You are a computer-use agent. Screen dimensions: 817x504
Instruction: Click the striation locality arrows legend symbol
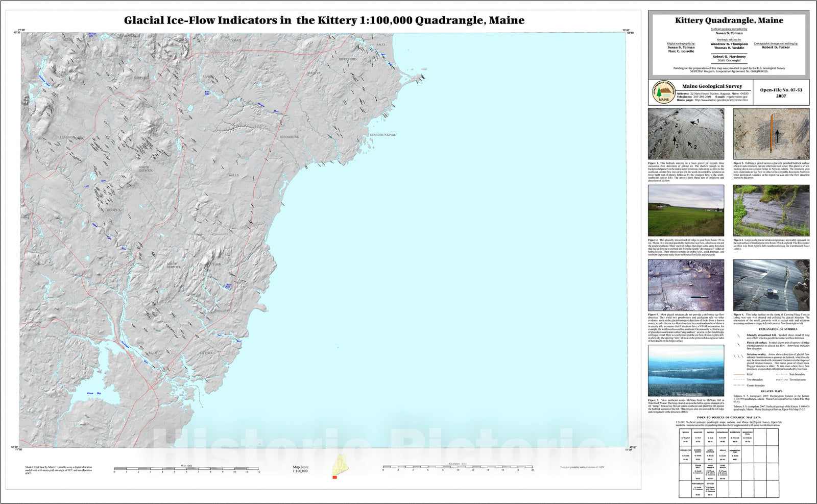pos(738,356)
